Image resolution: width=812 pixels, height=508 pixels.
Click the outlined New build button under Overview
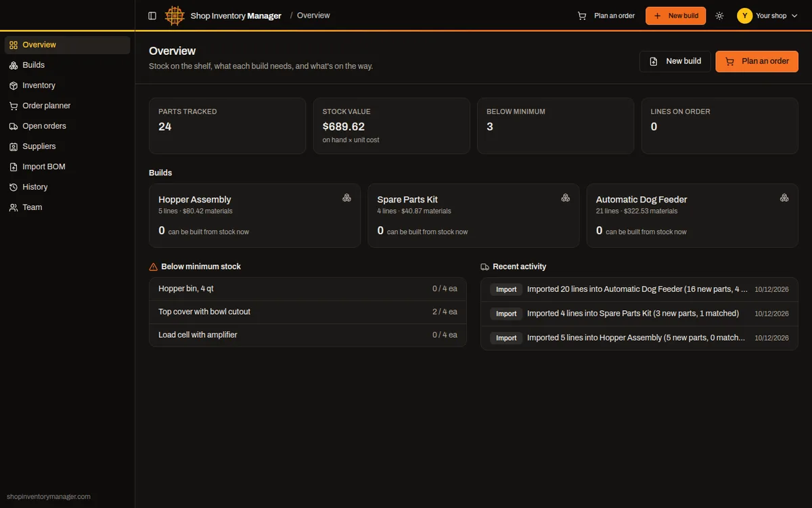(x=675, y=61)
